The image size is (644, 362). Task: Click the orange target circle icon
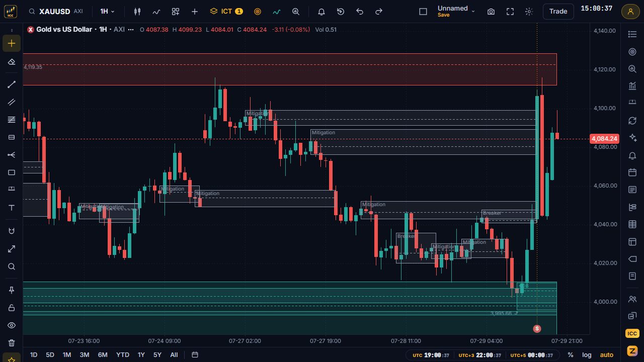[x=258, y=11]
